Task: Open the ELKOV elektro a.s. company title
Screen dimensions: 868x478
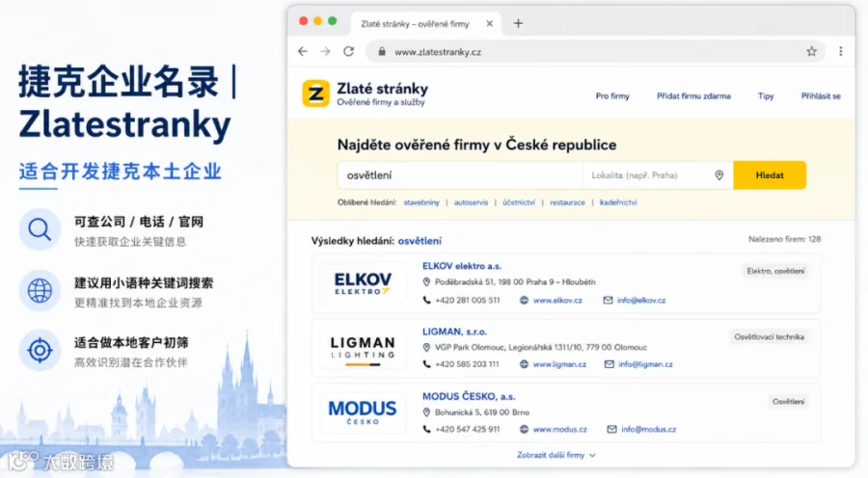Action: click(462, 266)
